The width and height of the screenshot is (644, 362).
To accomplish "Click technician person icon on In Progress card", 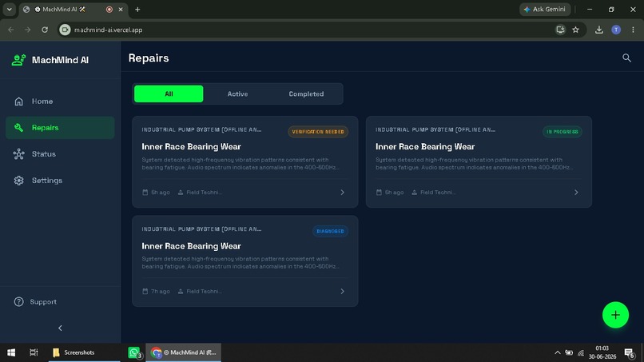I will (414, 193).
